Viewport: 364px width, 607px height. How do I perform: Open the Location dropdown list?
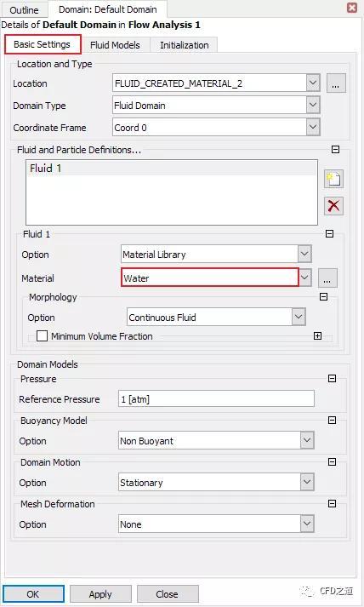[313, 83]
